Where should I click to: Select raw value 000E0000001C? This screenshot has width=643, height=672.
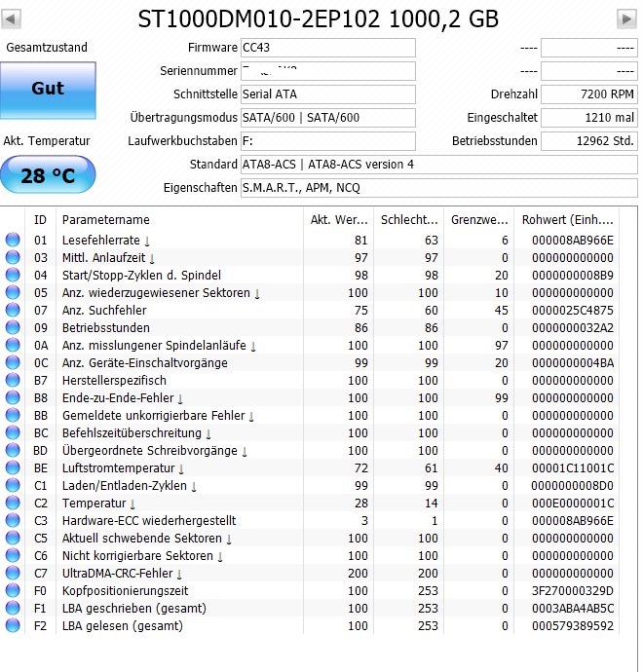pos(573,504)
